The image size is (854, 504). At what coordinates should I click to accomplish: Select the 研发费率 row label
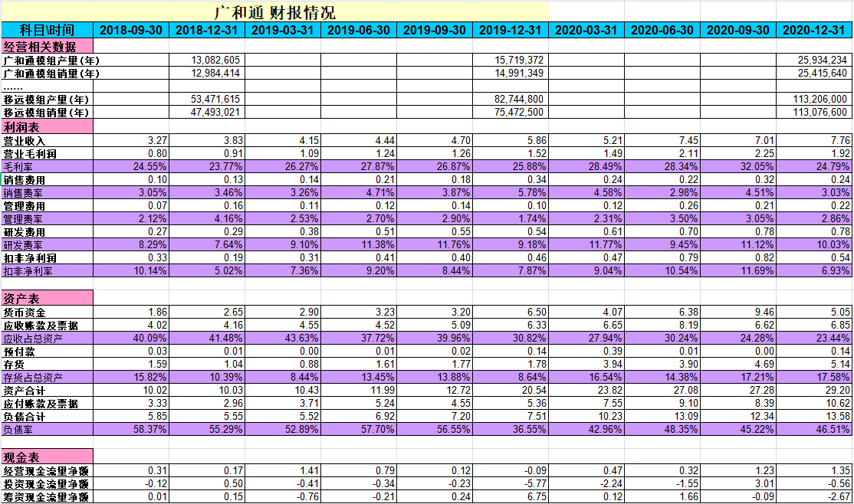[x=48, y=245]
